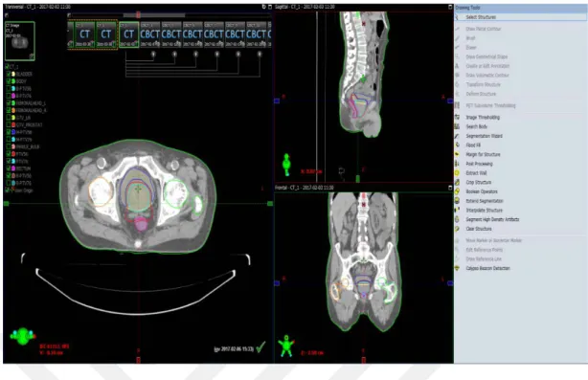Image resolution: width=588 pixels, height=380 pixels.
Task: Click PET Subvolume Thresholding entry
Action: pos(490,105)
